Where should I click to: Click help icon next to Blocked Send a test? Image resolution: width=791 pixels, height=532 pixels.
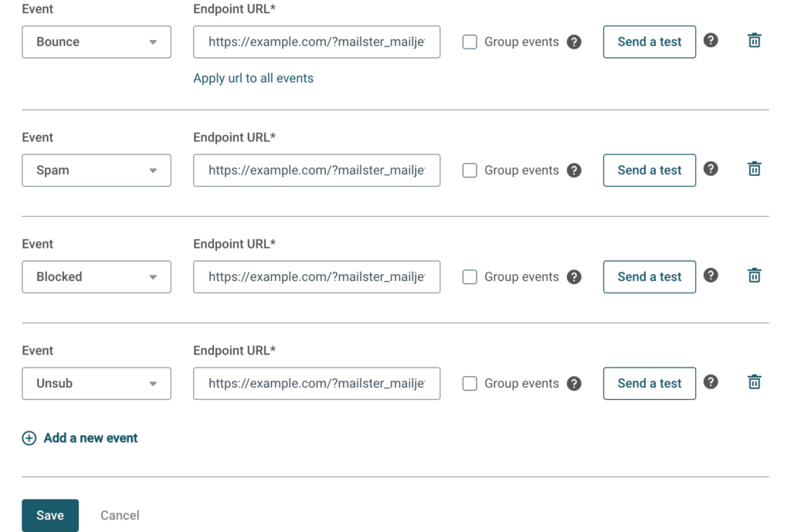711,275
